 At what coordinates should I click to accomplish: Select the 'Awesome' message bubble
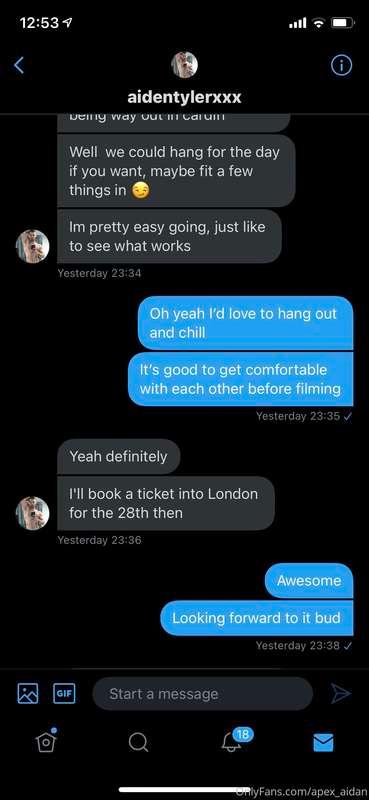pyautogui.click(x=309, y=581)
